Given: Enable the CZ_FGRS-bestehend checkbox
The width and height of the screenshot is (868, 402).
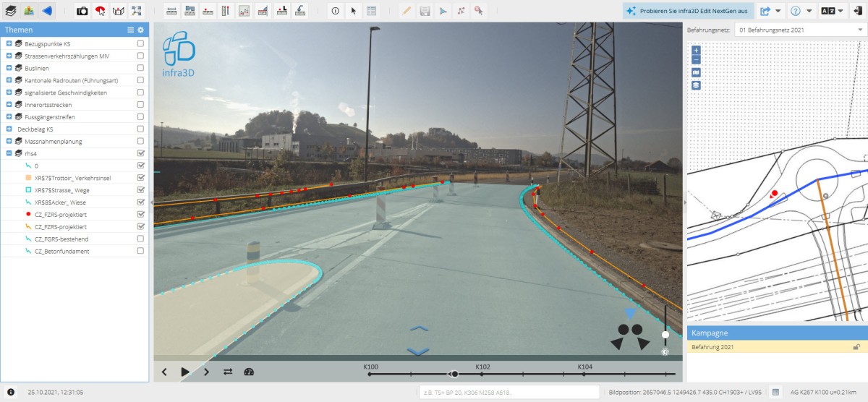Looking at the screenshot, I should tap(140, 239).
